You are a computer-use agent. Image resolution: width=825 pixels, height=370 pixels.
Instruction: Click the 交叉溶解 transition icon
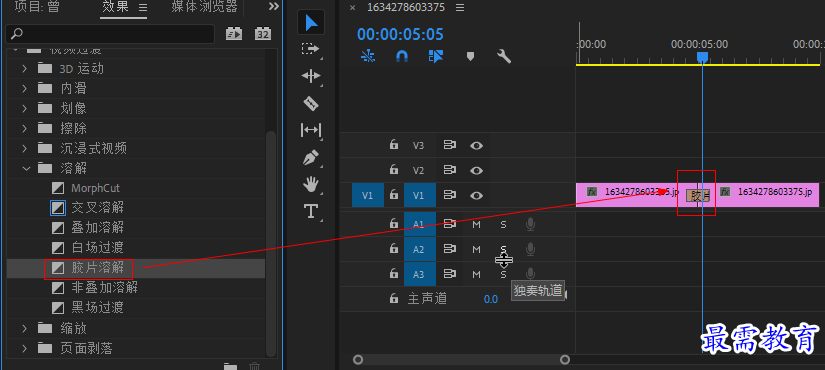coord(58,208)
